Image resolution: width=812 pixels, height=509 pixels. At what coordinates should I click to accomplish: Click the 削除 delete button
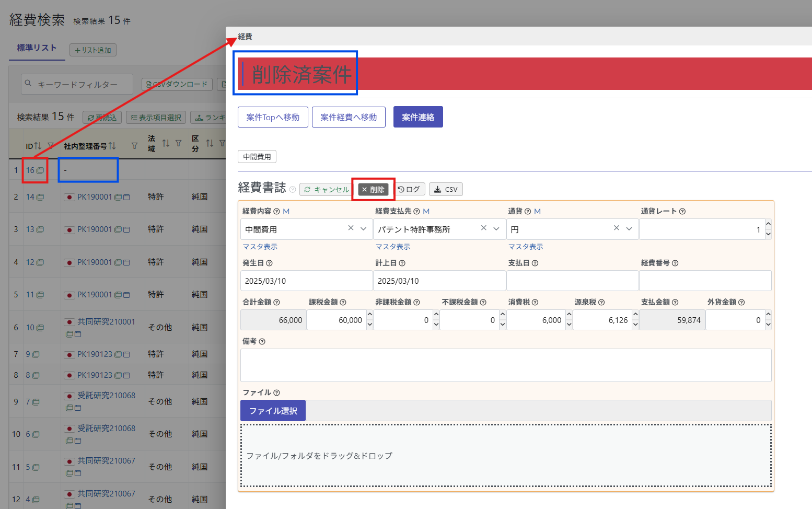coord(373,190)
